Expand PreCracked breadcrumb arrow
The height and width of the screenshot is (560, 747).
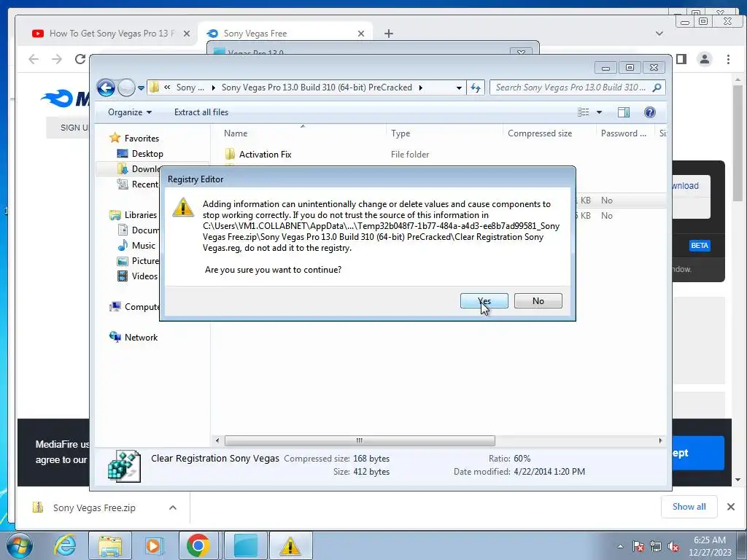(421, 87)
